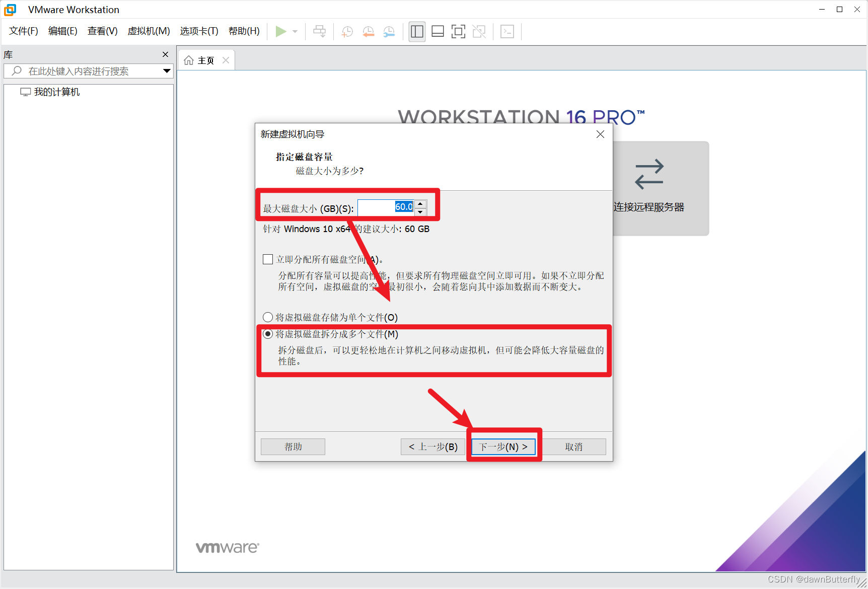The image size is (868, 589).
Task: Click the send Ctrl+Alt+Del toolbar icon
Action: point(319,31)
